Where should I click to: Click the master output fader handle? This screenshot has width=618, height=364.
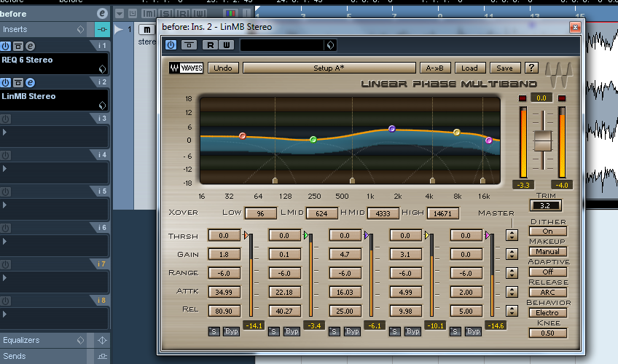[543, 141]
